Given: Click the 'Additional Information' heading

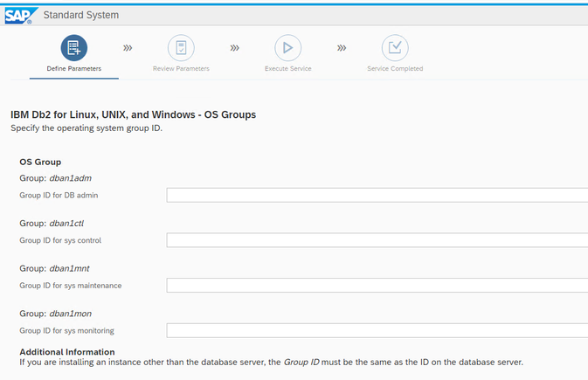Looking at the screenshot, I should pyautogui.click(x=67, y=352).
